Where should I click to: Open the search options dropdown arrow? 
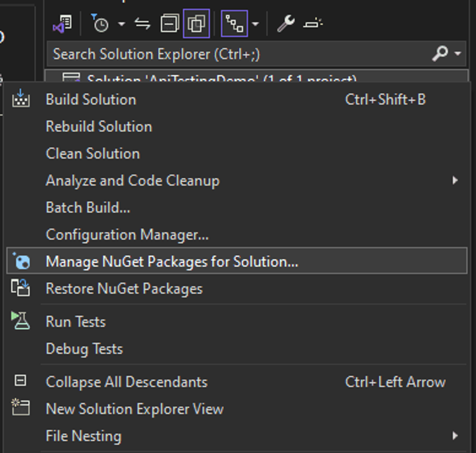[458, 53]
